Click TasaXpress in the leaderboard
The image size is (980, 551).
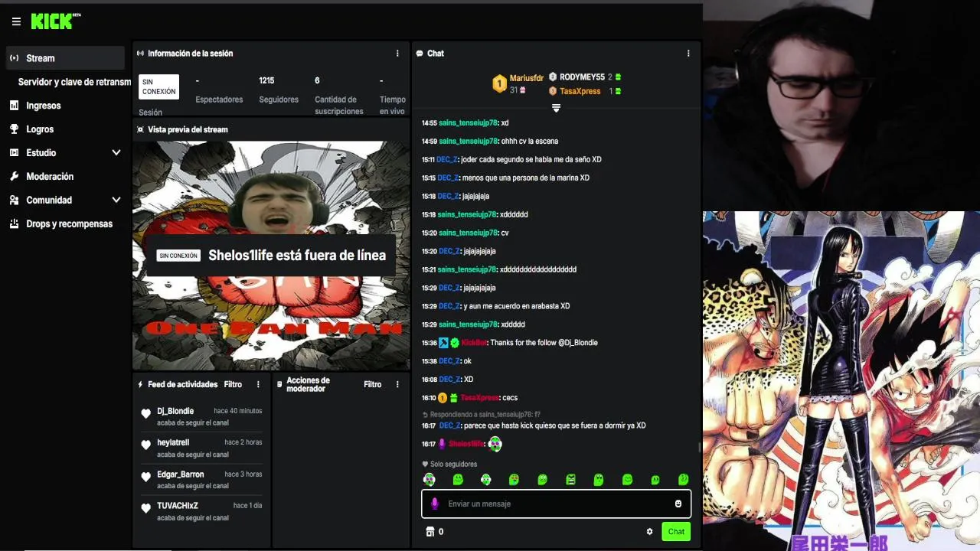580,91
